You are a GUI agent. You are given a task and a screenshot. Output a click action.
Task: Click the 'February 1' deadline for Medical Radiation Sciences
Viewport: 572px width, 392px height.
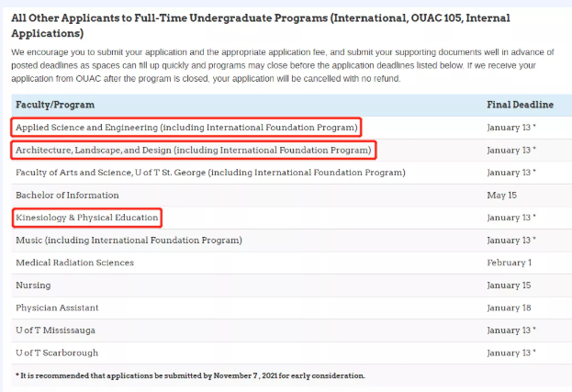click(510, 263)
